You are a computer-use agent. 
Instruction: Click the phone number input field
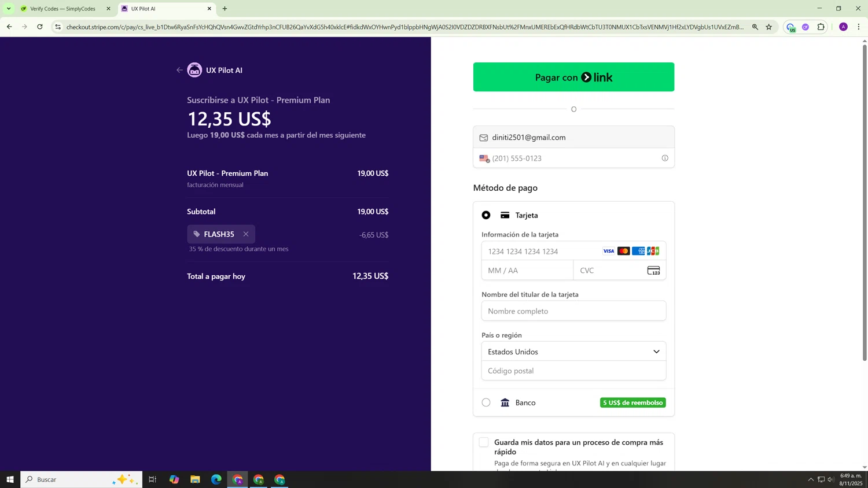click(573, 158)
